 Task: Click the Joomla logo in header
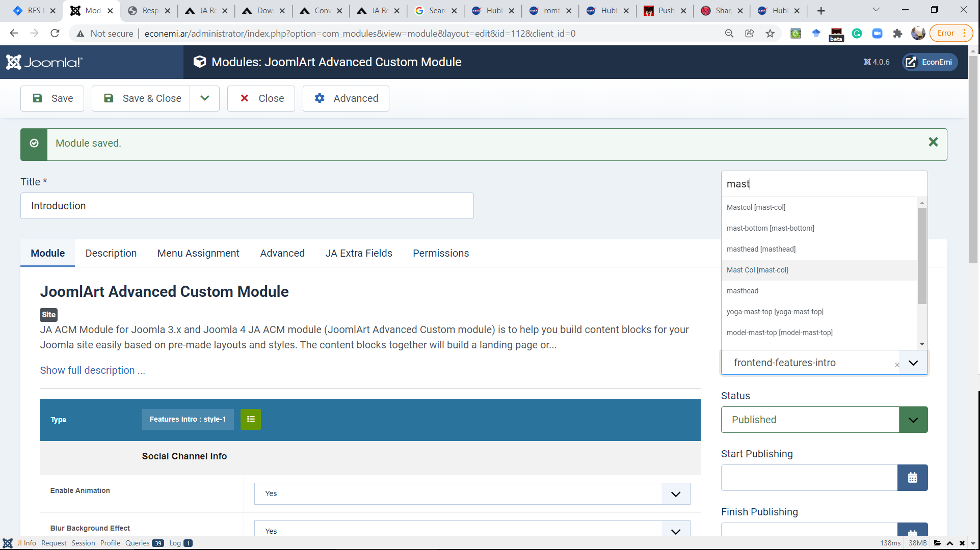44,62
